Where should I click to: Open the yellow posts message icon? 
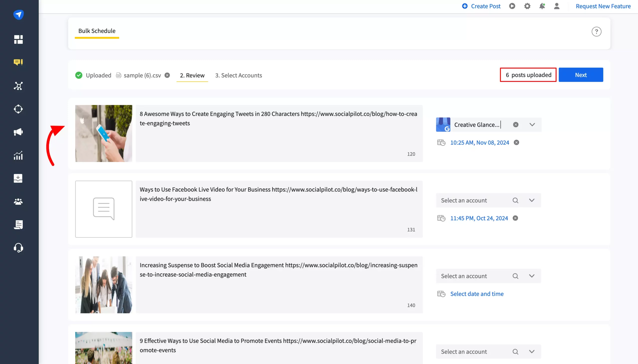[x=18, y=62]
